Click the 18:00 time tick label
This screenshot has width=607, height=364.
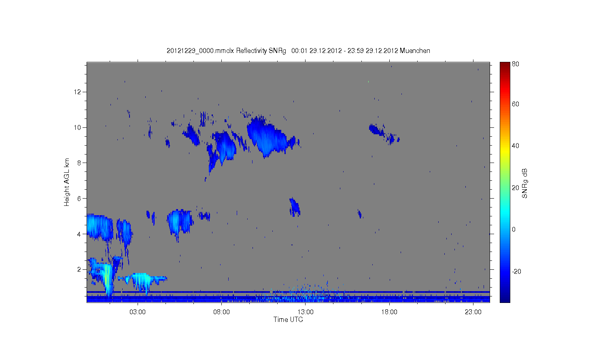(389, 312)
